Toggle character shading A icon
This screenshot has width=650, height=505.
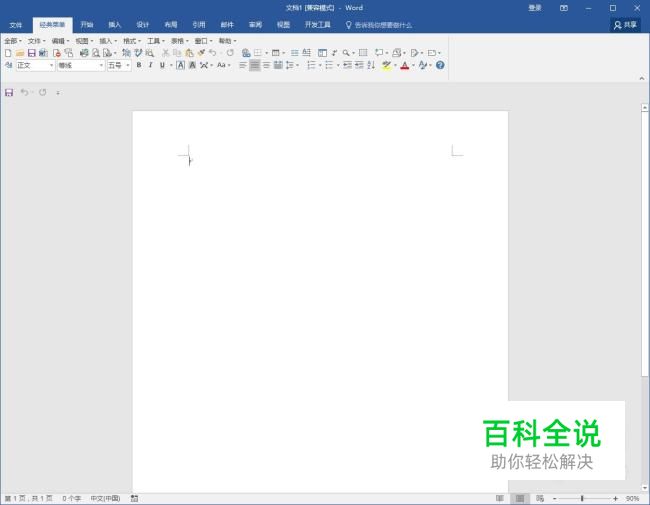click(192, 65)
